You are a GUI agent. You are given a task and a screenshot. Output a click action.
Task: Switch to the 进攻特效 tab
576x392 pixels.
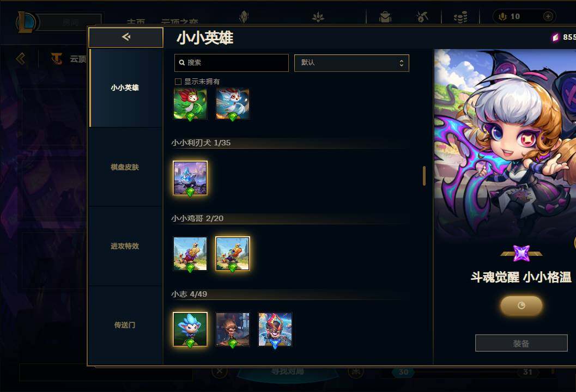pos(125,246)
